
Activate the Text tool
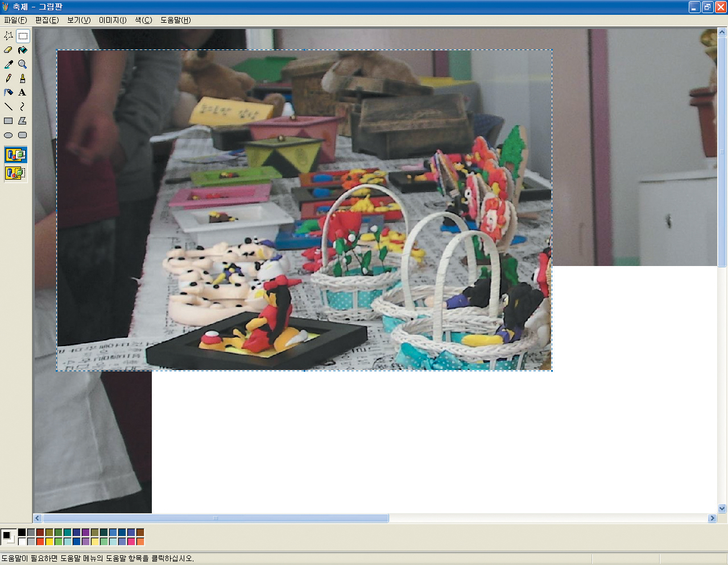(x=23, y=93)
